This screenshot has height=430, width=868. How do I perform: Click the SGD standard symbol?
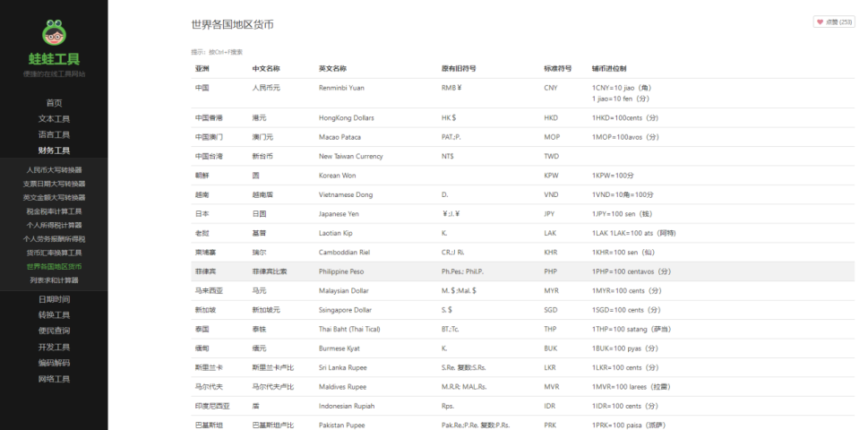tap(551, 310)
